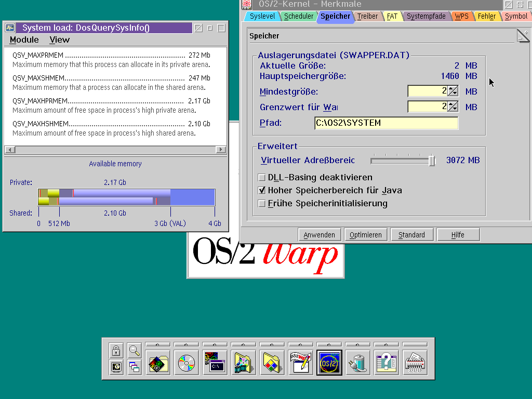The width and height of the screenshot is (532, 399).
Task: Open the folder with black diamond icon
Action: point(158,363)
